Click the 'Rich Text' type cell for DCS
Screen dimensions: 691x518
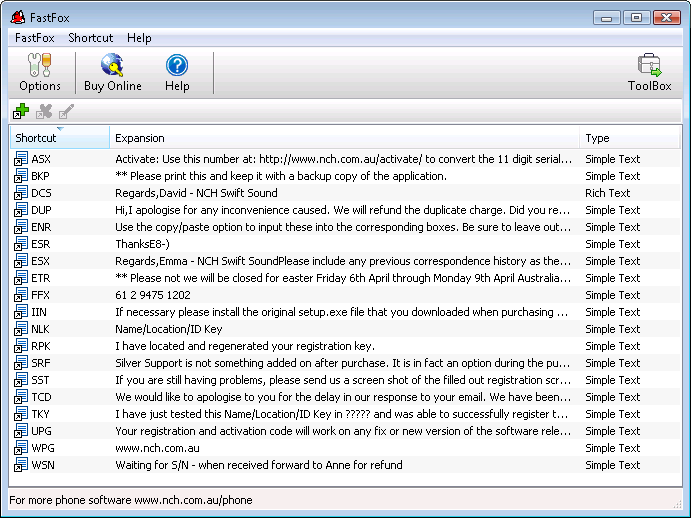[608, 193]
